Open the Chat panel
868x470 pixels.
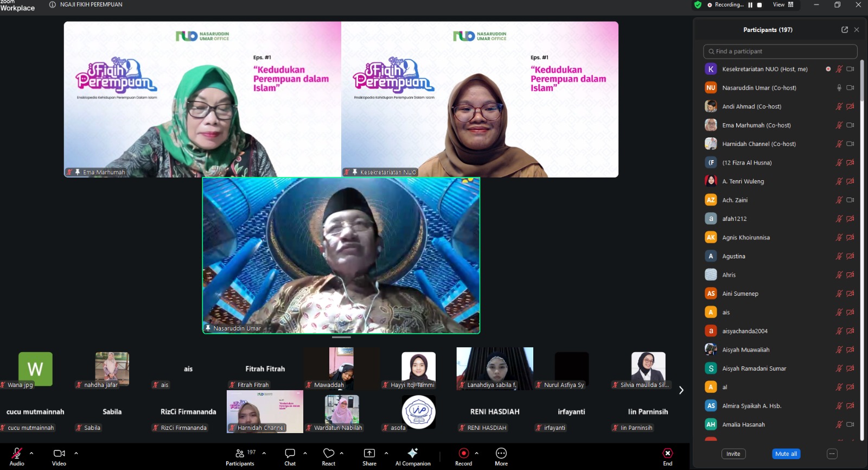(290, 454)
